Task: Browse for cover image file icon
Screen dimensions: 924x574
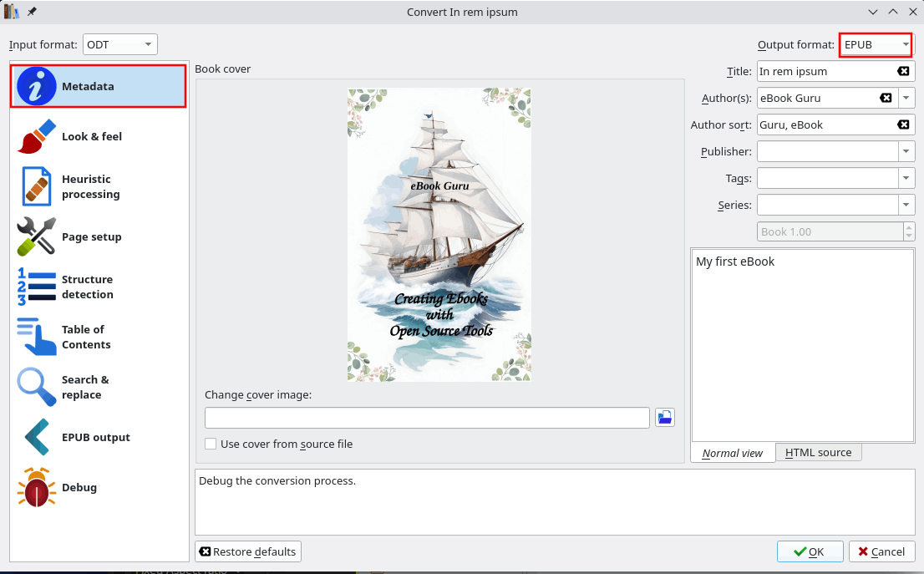Action: coord(665,418)
